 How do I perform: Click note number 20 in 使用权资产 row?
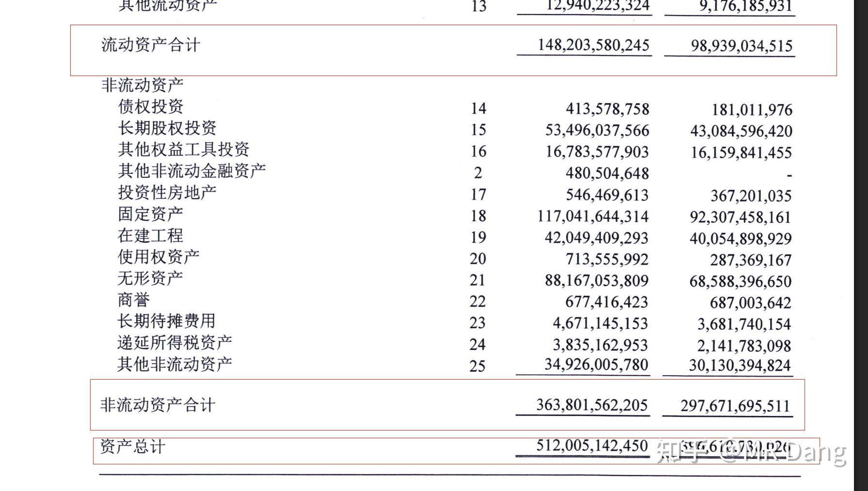click(x=478, y=259)
